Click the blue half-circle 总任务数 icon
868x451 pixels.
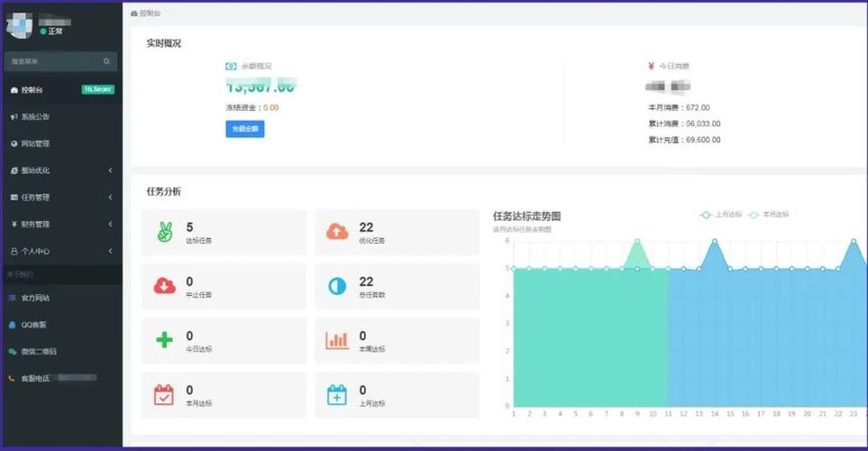coord(337,286)
